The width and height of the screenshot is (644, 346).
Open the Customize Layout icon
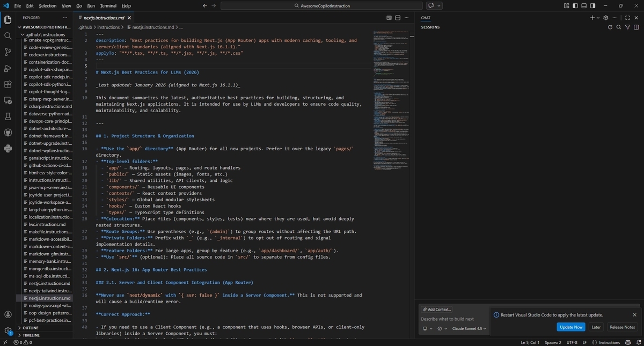(567, 6)
